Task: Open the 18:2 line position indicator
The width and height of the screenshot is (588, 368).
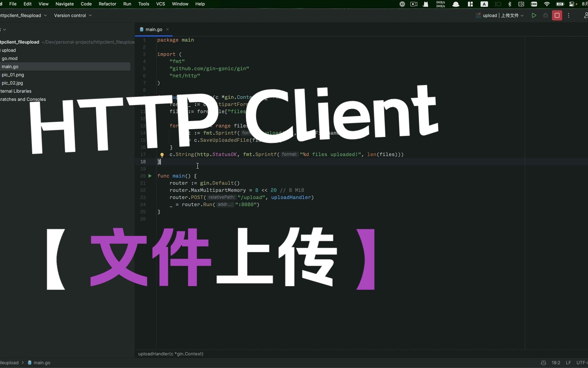Action: point(555,363)
